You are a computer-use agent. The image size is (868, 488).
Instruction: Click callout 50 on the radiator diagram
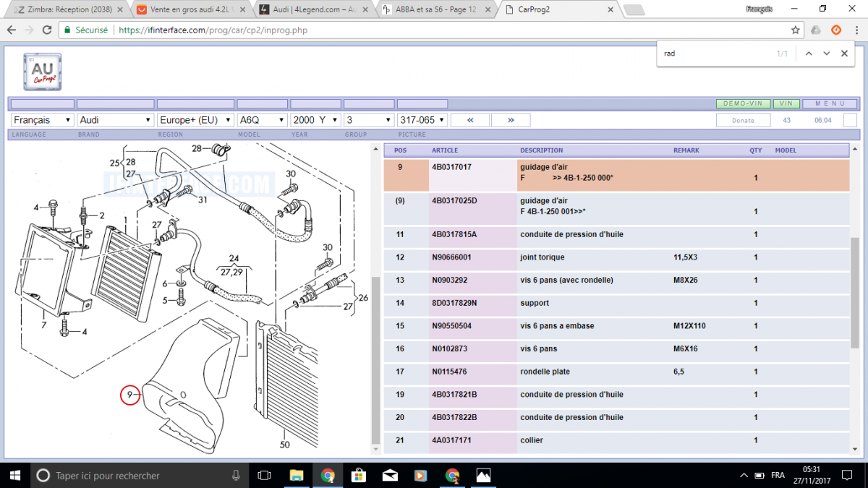[285, 445]
